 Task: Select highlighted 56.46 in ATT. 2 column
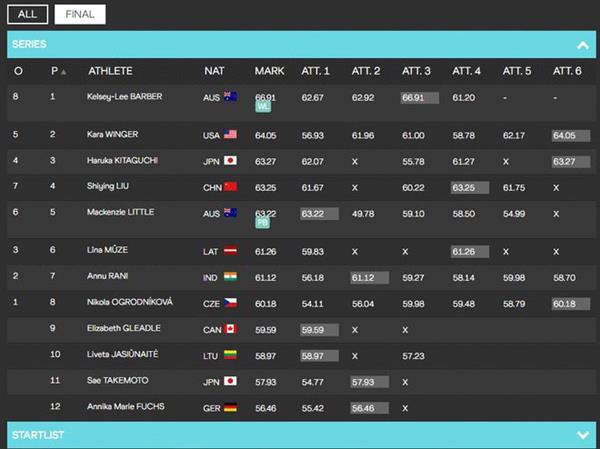point(370,408)
